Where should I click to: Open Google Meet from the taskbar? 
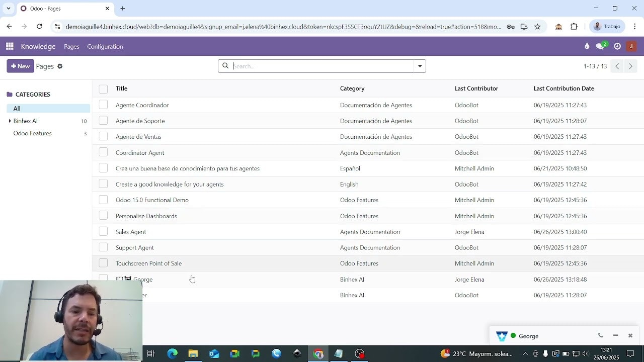click(234, 353)
